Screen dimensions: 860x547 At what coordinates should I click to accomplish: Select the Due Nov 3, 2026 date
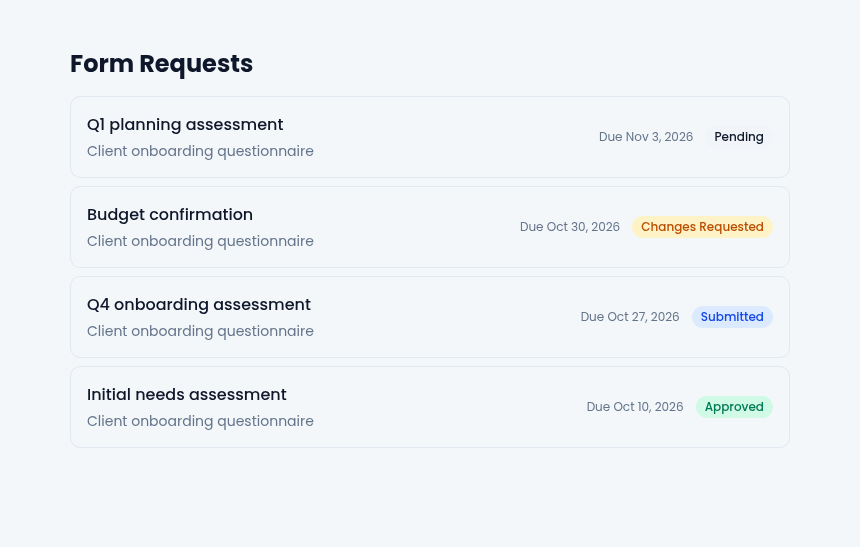pyautogui.click(x=646, y=137)
